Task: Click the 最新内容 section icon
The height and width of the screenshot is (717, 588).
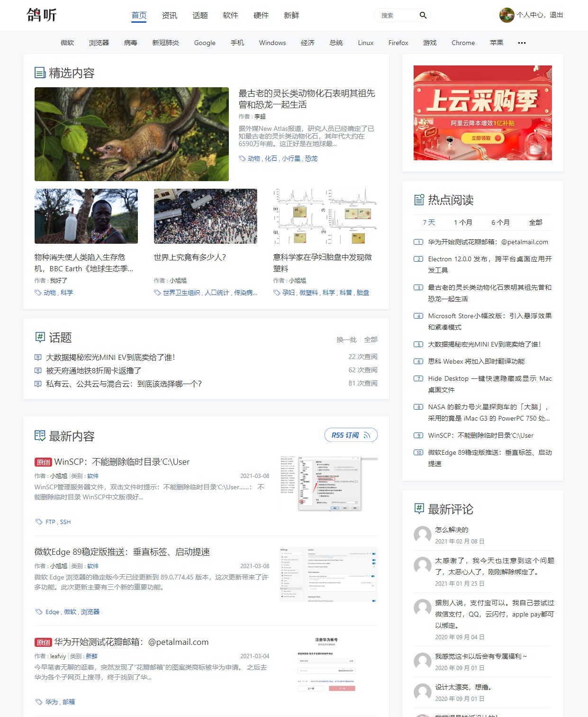Action: (40, 436)
